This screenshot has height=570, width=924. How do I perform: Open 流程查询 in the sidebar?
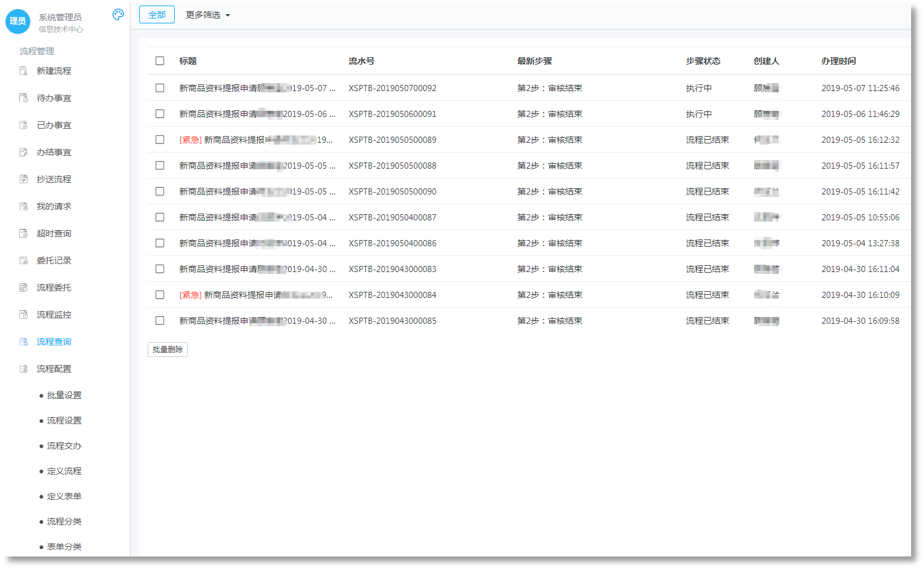click(x=54, y=342)
